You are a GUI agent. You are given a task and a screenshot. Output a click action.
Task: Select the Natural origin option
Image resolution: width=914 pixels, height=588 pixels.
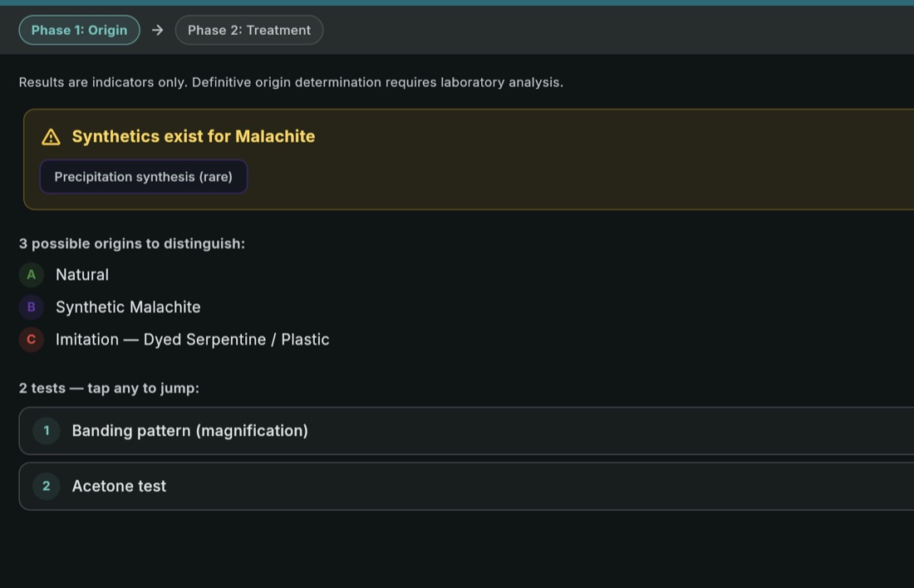pos(81,274)
